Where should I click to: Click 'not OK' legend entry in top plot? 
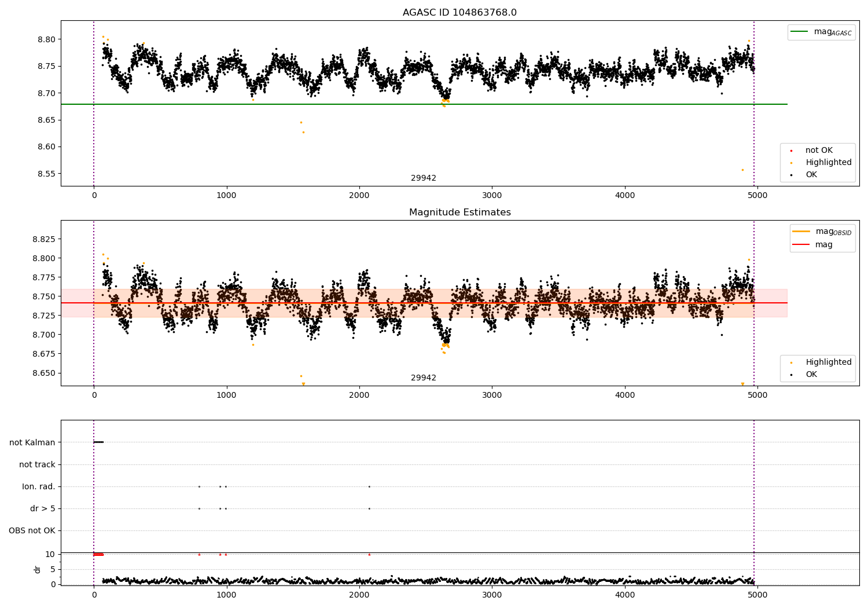(x=811, y=150)
